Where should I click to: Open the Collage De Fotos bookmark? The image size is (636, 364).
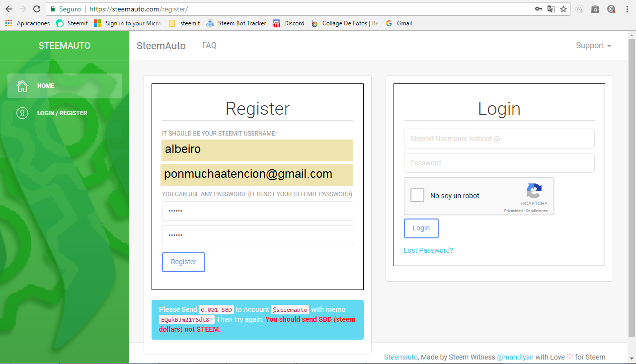click(x=344, y=23)
